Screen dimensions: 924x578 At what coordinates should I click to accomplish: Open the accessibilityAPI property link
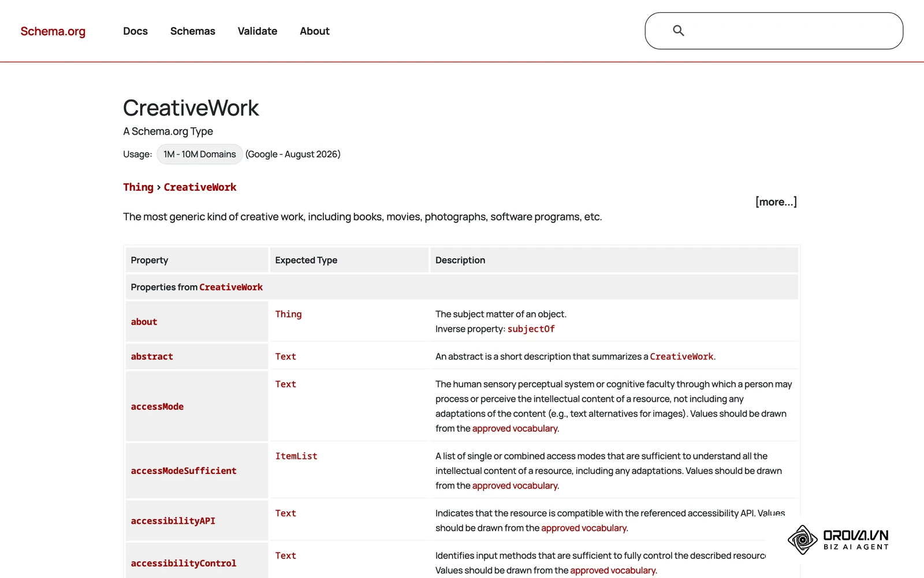click(x=173, y=521)
